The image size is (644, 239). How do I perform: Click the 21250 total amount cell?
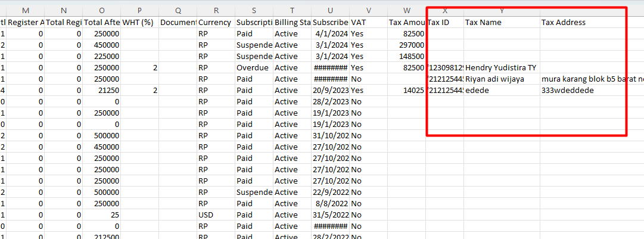click(101, 90)
